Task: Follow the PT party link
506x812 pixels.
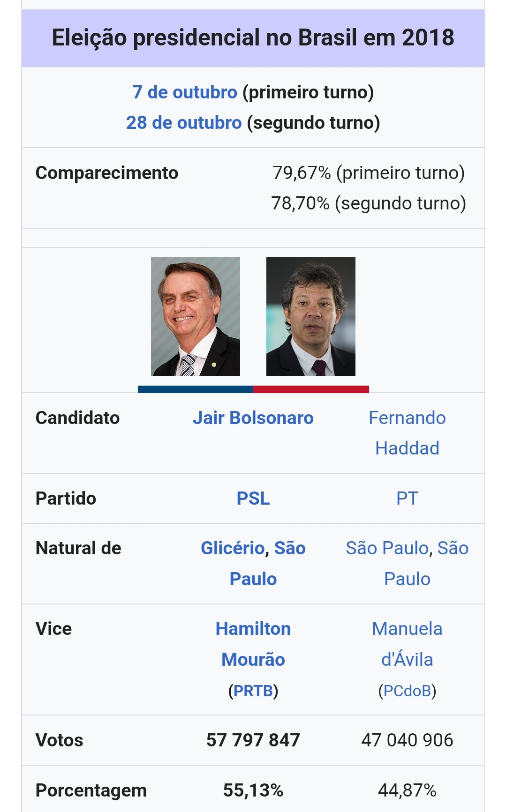Action: (407, 499)
